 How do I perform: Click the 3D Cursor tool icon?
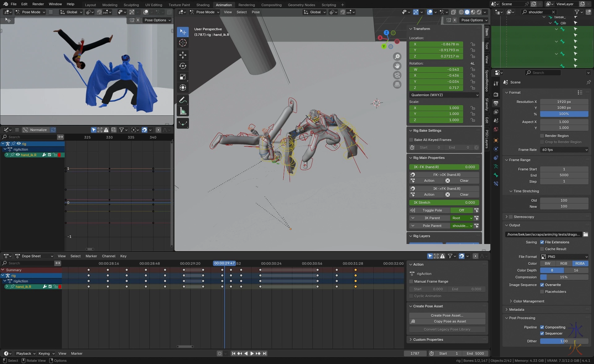click(x=183, y=43)
